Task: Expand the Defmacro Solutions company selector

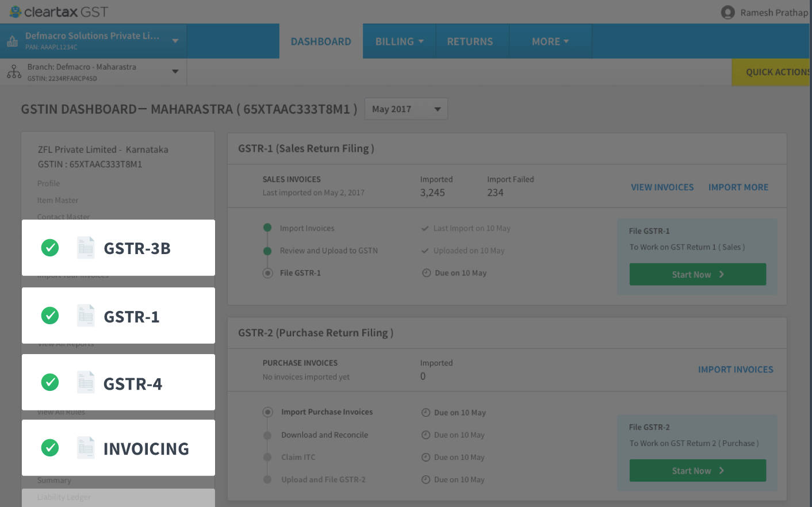Action: click(x=175, y=41)
